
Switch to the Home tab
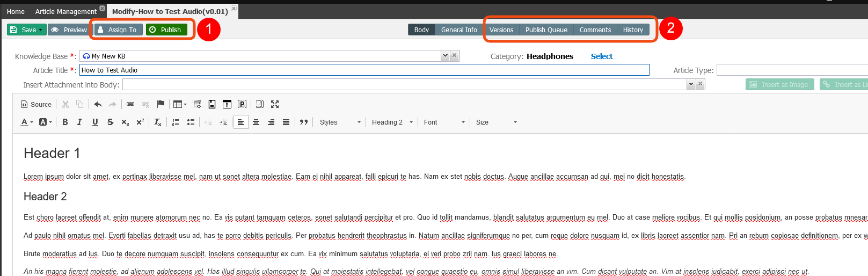point(16,11)
